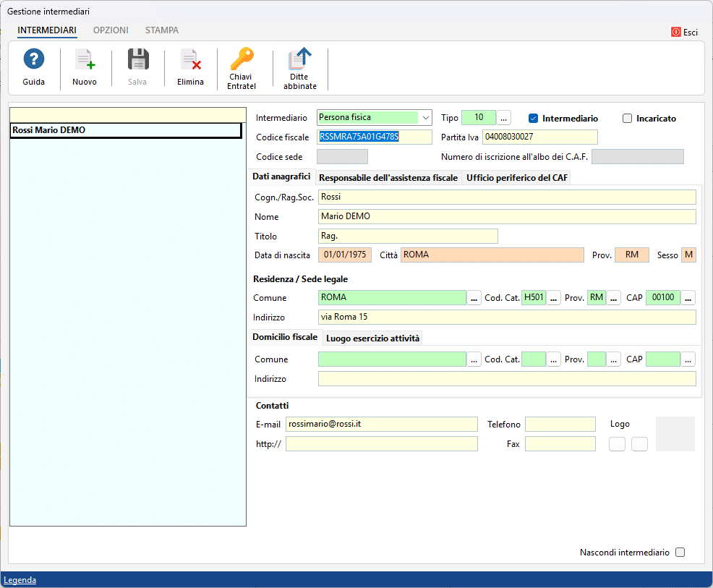This screenshot has height=588, width=713.
Task: Create a new intermediary with Nuovo
Action: (85, 59)
